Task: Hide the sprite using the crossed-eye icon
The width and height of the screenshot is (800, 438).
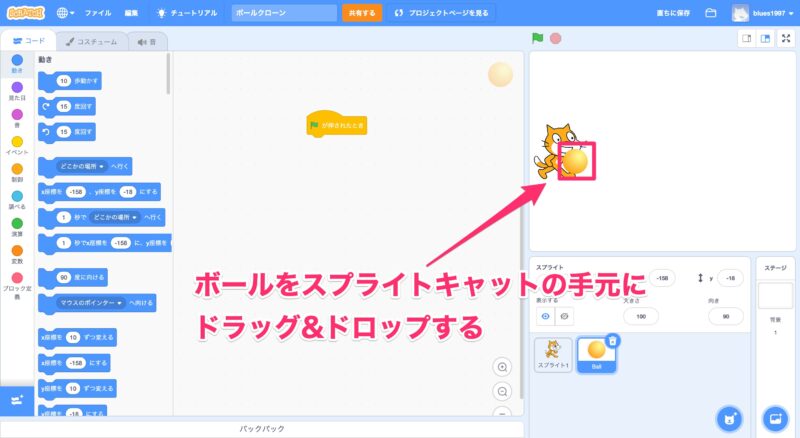Action: pyautogui.click(x=565, y=315)
